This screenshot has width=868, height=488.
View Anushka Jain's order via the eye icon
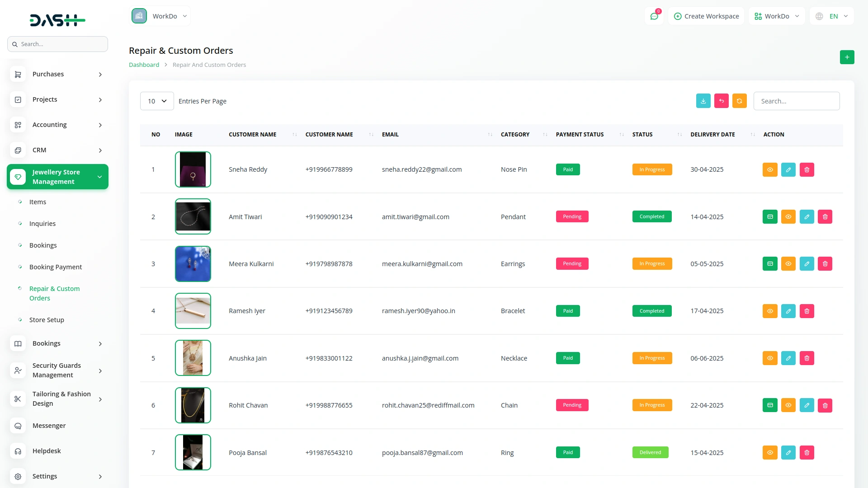point(770,358)
